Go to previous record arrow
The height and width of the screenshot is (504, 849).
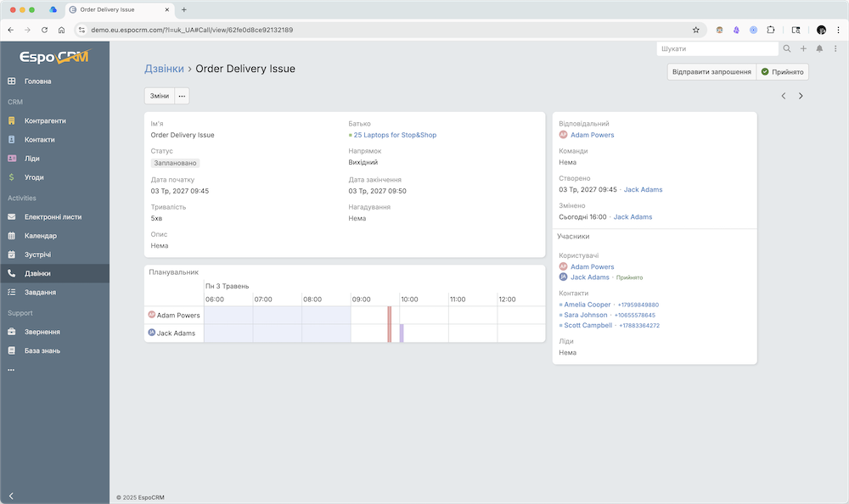pos(784,96)
